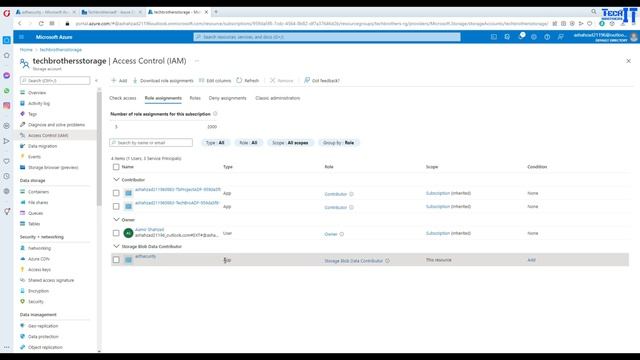
Task: Open Storage Blob Data Contributor role link
Action: click(x=353, y=260)
